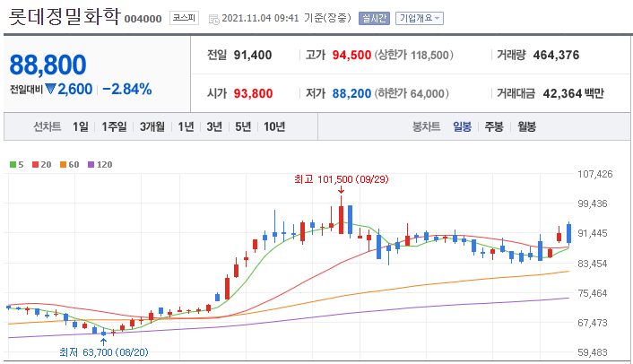Image resolution: width=633 pixels, height=364 pixels.
Task: Switch to 월봉 monthly candle chart
Action: coord(527,126)
